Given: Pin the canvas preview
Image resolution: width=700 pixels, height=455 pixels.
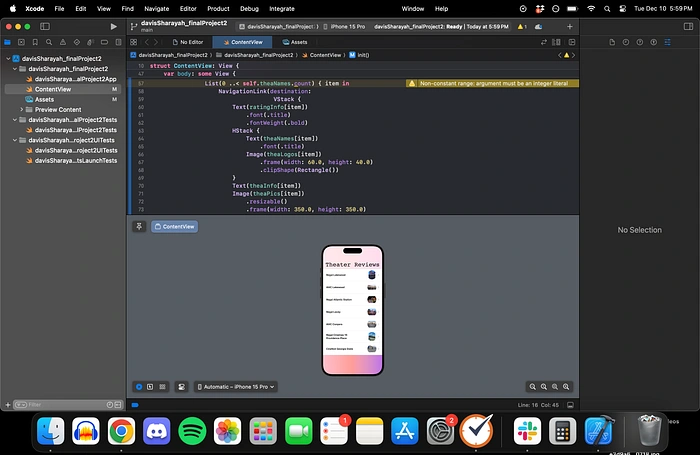Looking at the screenshot, I should point(139,226).
